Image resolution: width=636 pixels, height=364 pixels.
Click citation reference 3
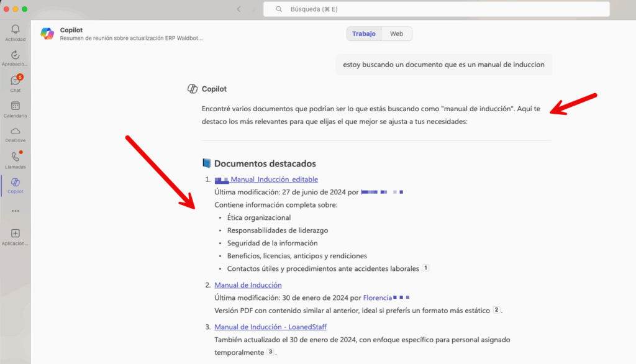click(270, 352)
